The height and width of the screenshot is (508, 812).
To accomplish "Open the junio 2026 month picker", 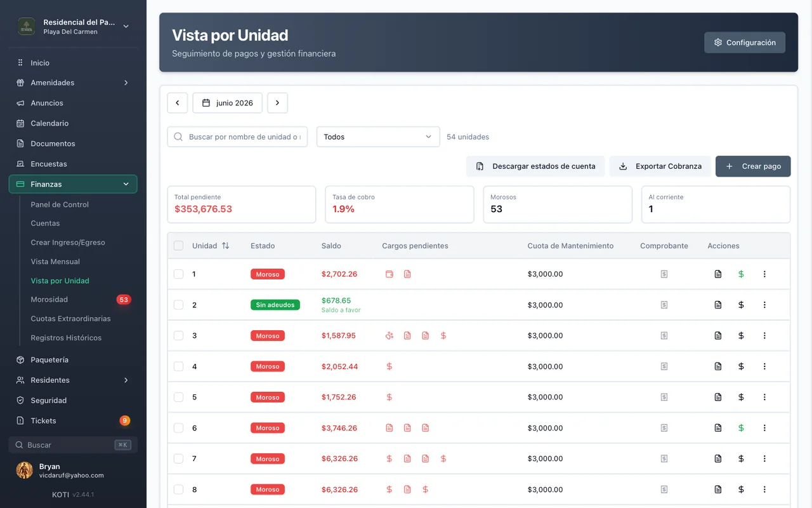I will click(227, 103).
